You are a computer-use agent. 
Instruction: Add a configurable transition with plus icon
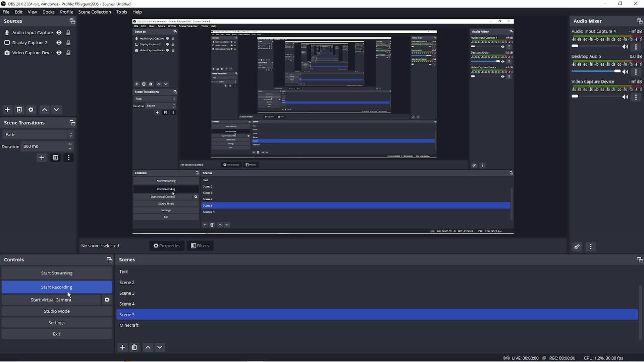pos(42,158)
